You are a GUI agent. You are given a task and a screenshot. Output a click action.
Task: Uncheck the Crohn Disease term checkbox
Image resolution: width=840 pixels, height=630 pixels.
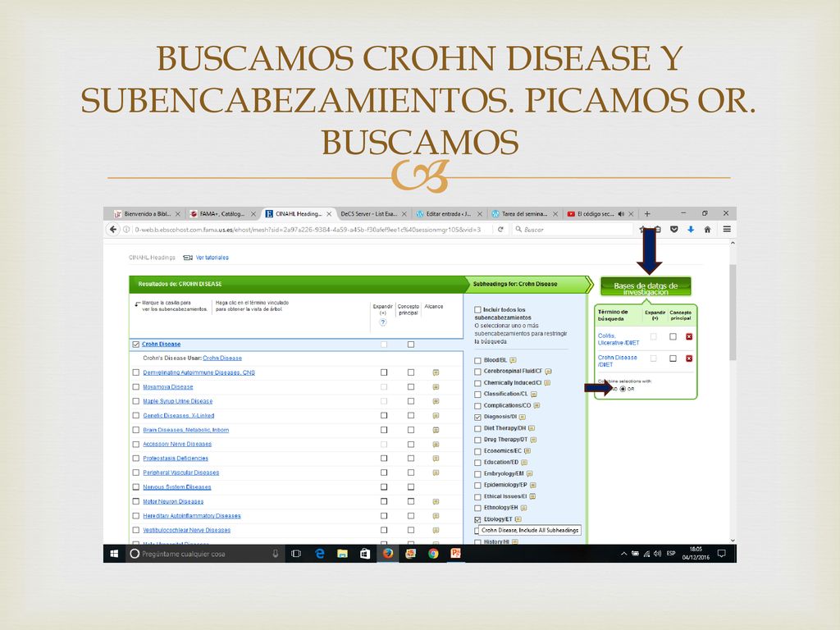point(135,345)
